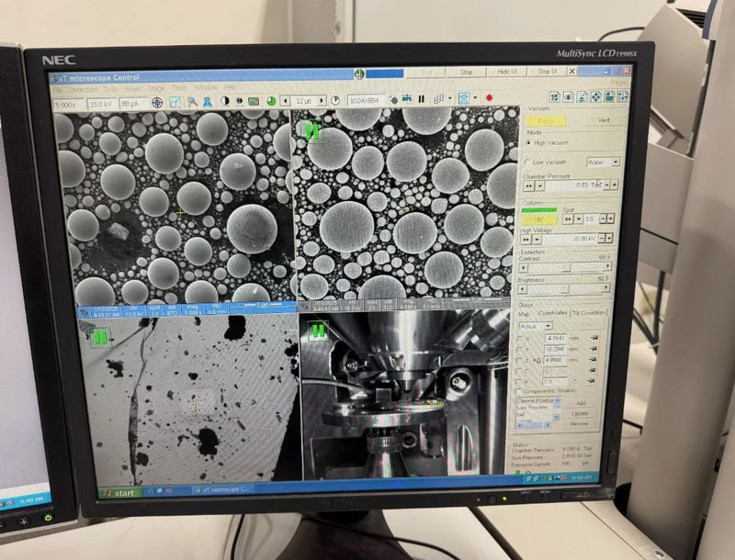The height and width of the screenshot is (560, 735).
Task: Click the green videoscope icon
Action: (254, 101)
